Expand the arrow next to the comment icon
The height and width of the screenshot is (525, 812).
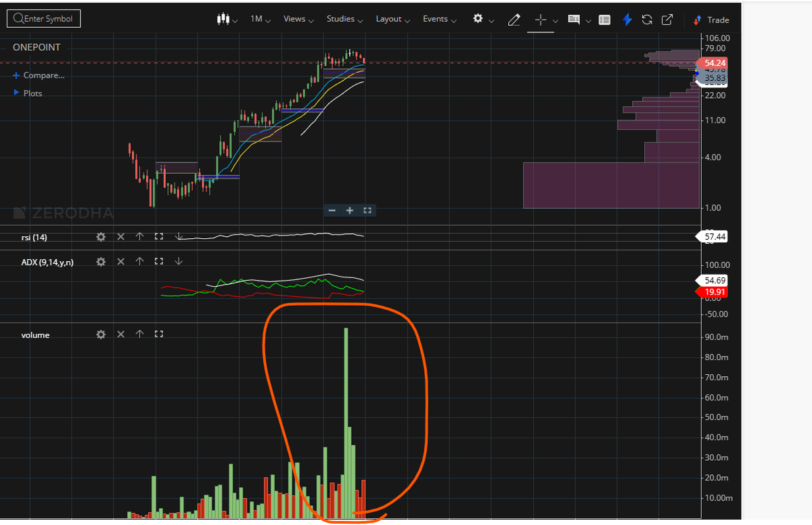(588, 20)
